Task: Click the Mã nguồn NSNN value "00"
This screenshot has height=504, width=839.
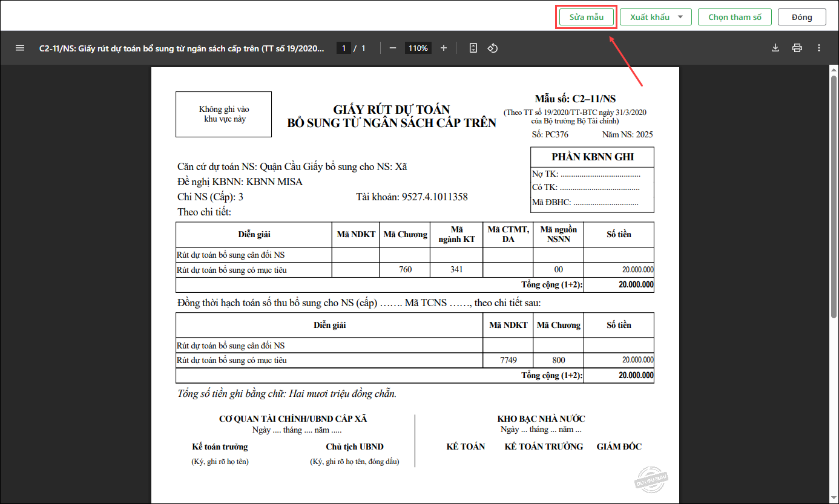Action: point(559,270)
